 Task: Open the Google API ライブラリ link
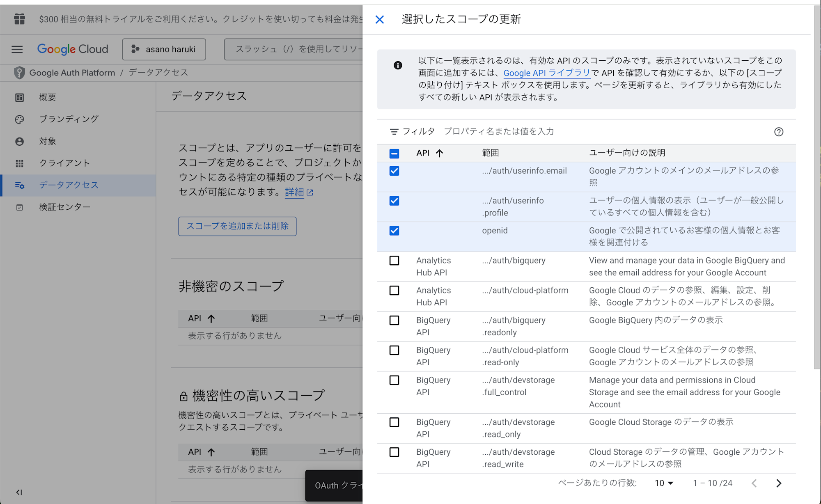(547, 73)
